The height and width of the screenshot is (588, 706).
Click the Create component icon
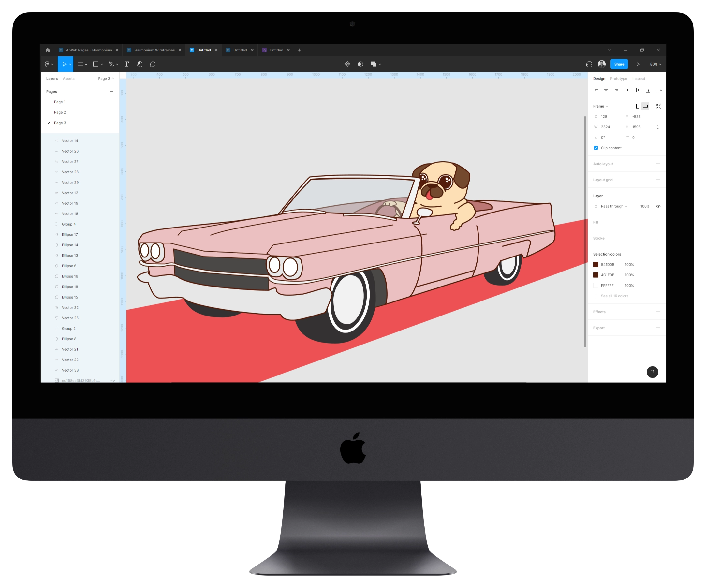tap(347, 64)
